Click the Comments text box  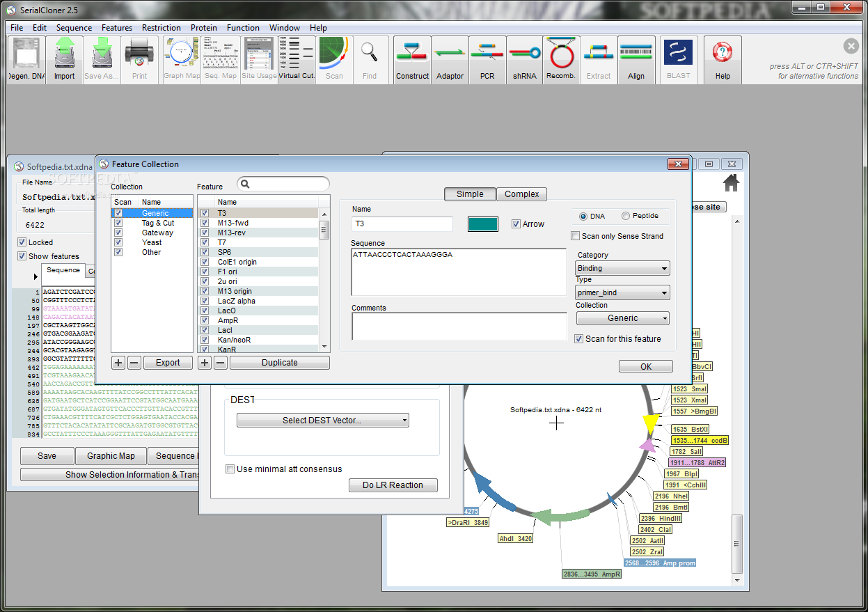point(459,327)
